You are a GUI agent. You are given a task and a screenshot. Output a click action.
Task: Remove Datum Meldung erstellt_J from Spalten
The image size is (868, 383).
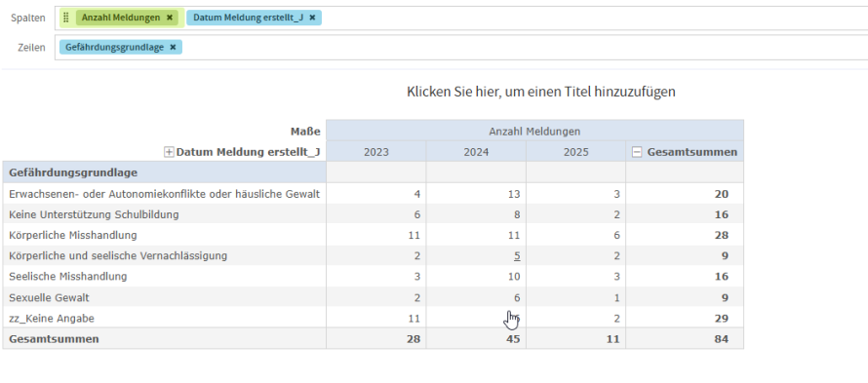(312, 18)
